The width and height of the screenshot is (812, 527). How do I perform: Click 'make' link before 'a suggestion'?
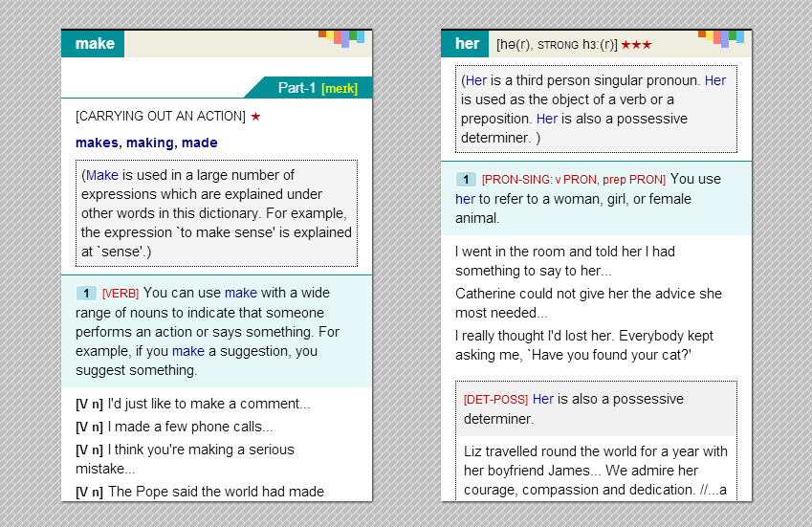188,352
